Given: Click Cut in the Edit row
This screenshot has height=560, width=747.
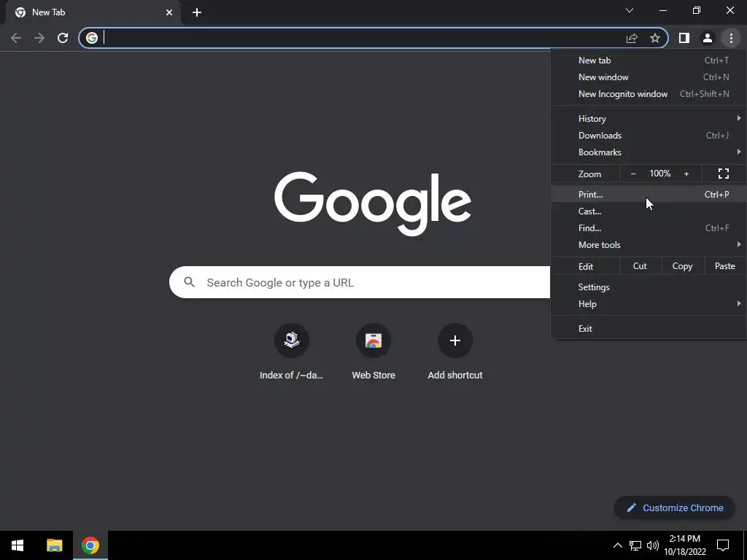Looking at the screenshot, I should [x=640, y=266].
